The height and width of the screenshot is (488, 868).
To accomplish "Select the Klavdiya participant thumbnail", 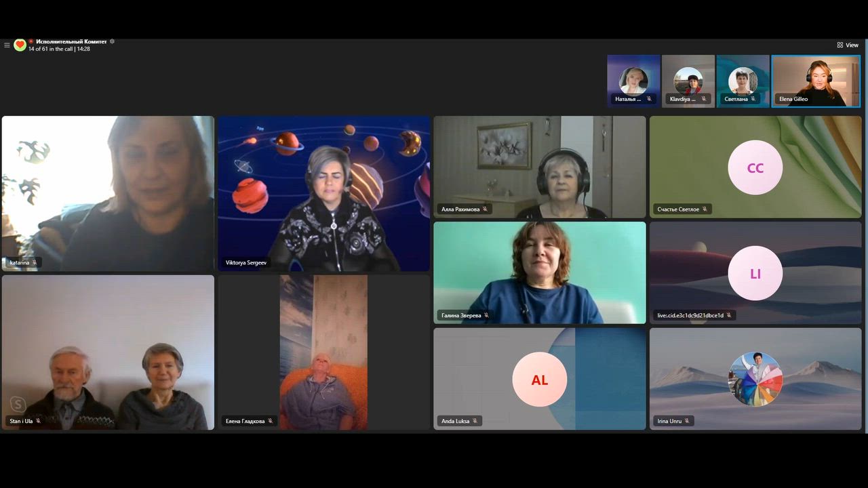I will click(x=688, y=81).
